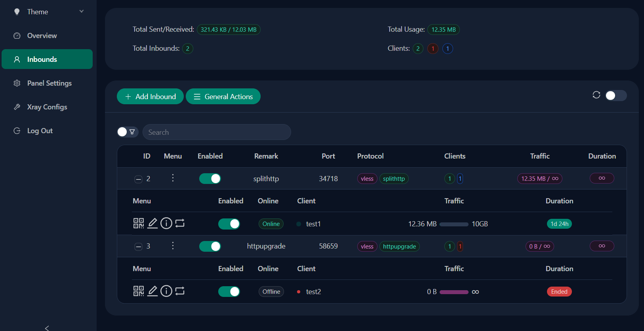Open info icon for client test1
Image resolution: width=644 pixels, height=331 pixels.
pos(166,223)
